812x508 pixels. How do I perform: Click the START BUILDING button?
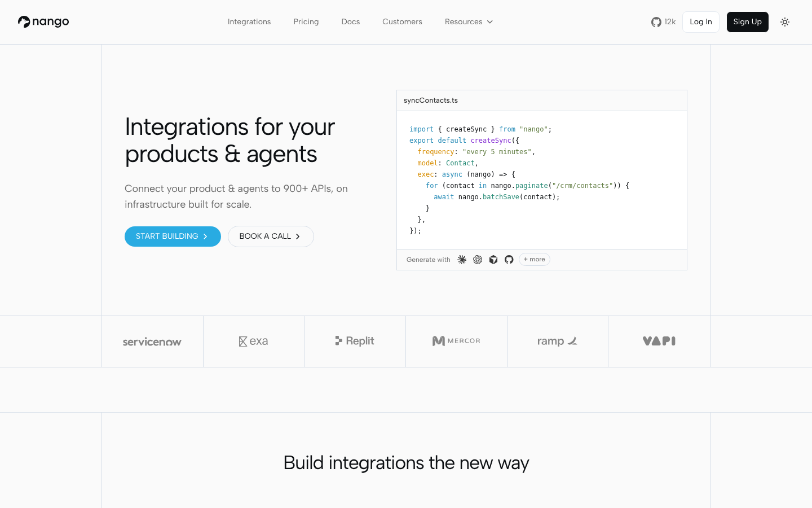pyautogui.click(x=173, y=237)
